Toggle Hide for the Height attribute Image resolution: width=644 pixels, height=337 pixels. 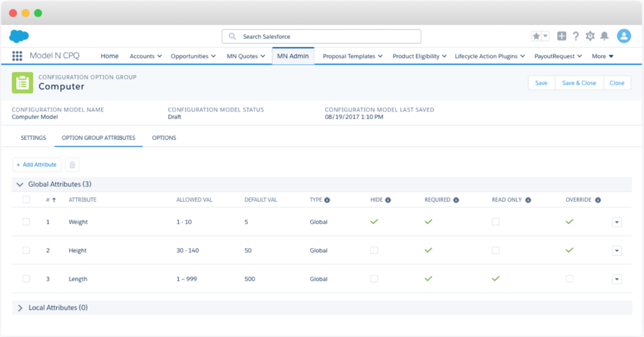374,250
